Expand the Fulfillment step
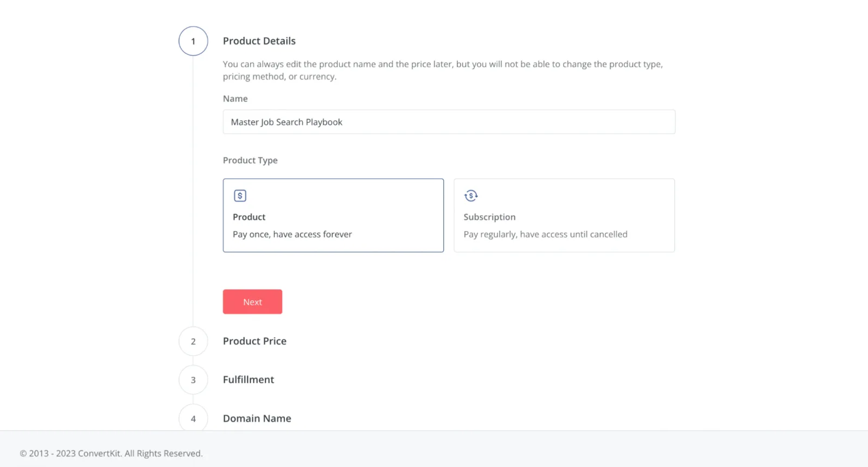868x467 pixels. [x=248, y=380]
